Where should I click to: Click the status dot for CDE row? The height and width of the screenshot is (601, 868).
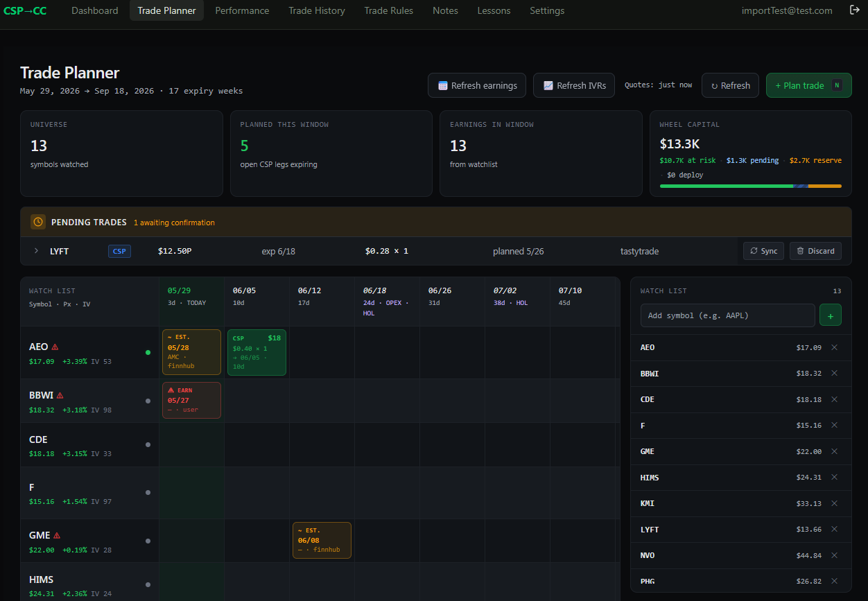tap(148, 444)
